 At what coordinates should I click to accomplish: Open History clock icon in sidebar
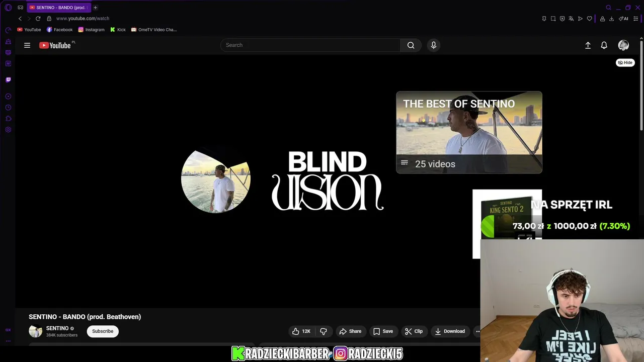pyautogui.click(x=8, y=108)
